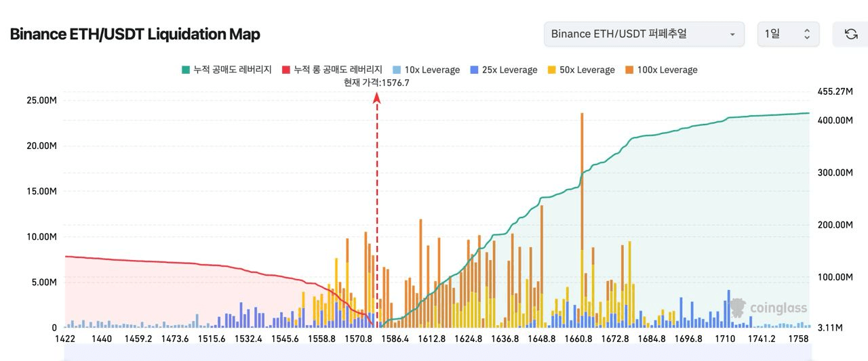
Task: Toggle 누적 롱 공매도 레버리지 legend series
Action: [x=331, y=70]
